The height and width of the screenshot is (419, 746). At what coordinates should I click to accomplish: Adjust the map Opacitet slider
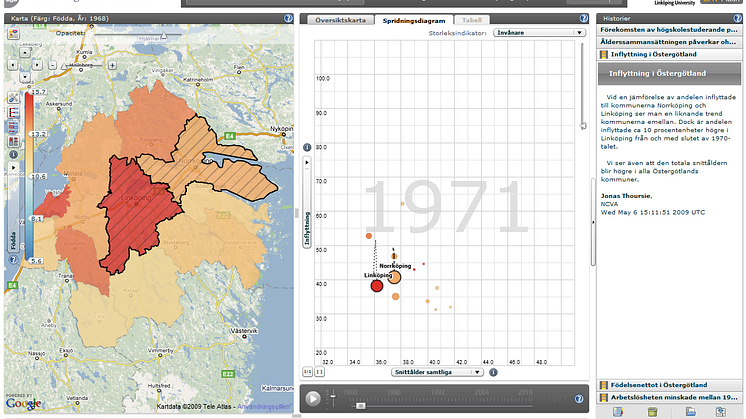tap(163, 36)
